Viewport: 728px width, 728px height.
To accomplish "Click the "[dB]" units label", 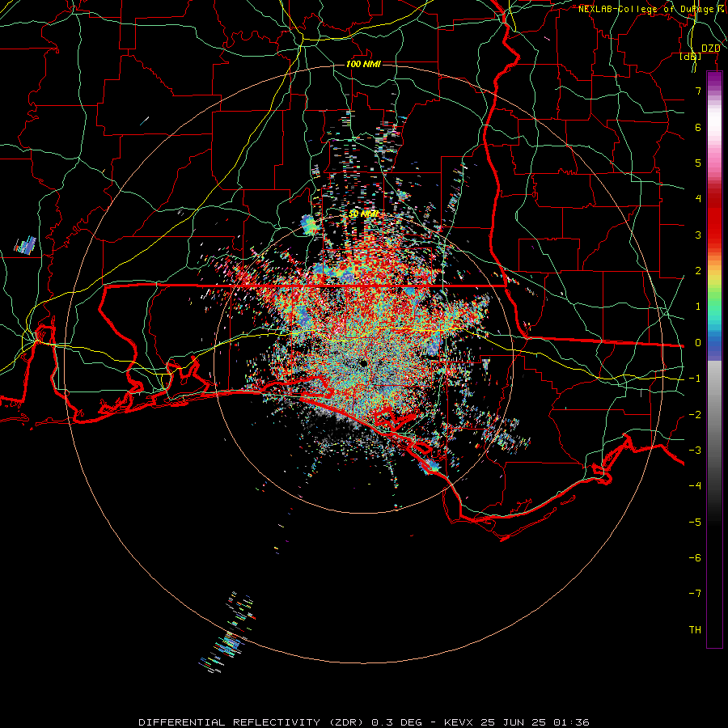I will point(691,57).
